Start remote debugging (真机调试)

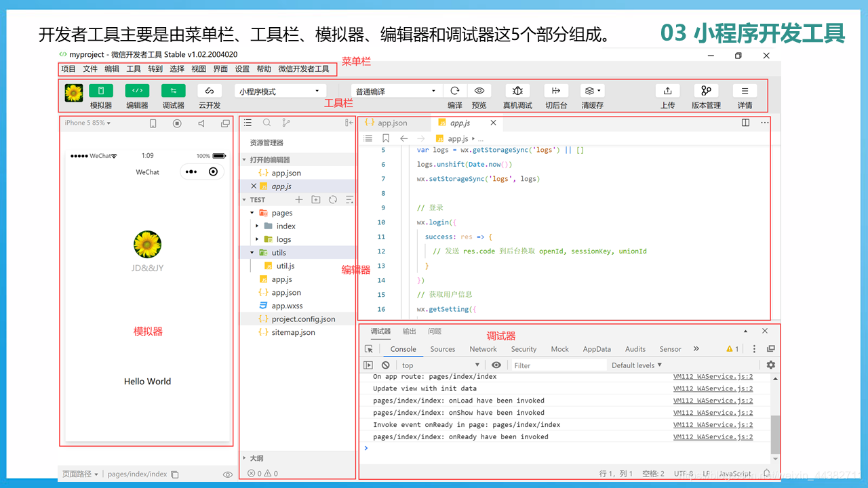pos(517,91)
